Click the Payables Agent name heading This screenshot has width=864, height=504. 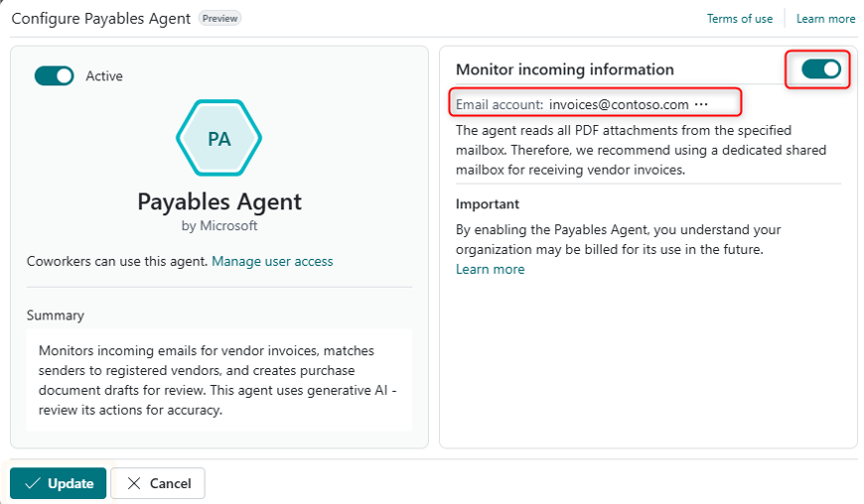coord(218,202)
